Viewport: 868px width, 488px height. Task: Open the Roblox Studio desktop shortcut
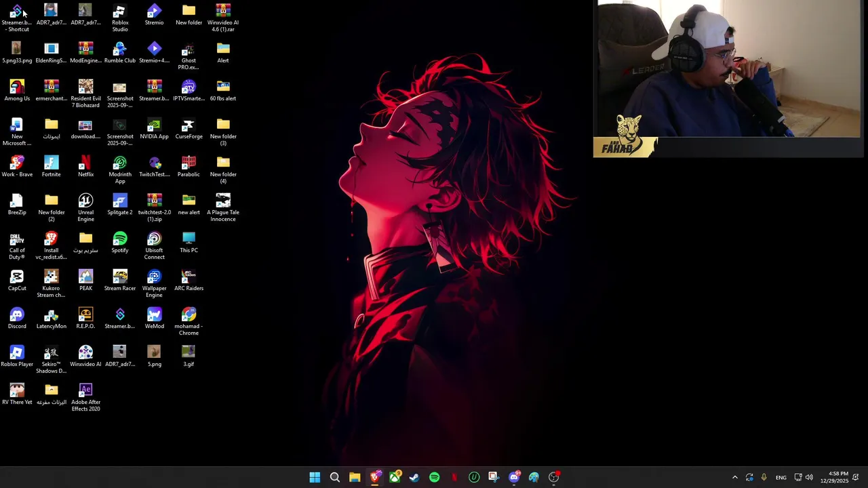pos(120,18)
